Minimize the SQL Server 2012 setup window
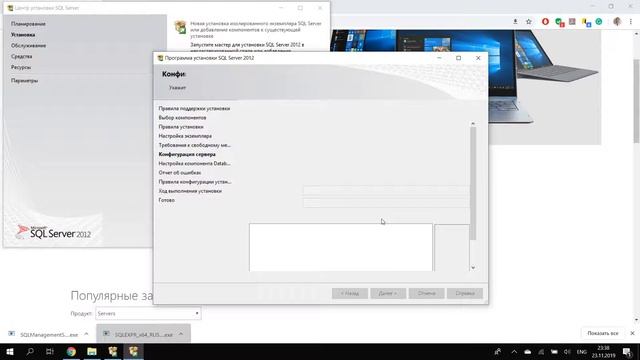 (439, 58)
